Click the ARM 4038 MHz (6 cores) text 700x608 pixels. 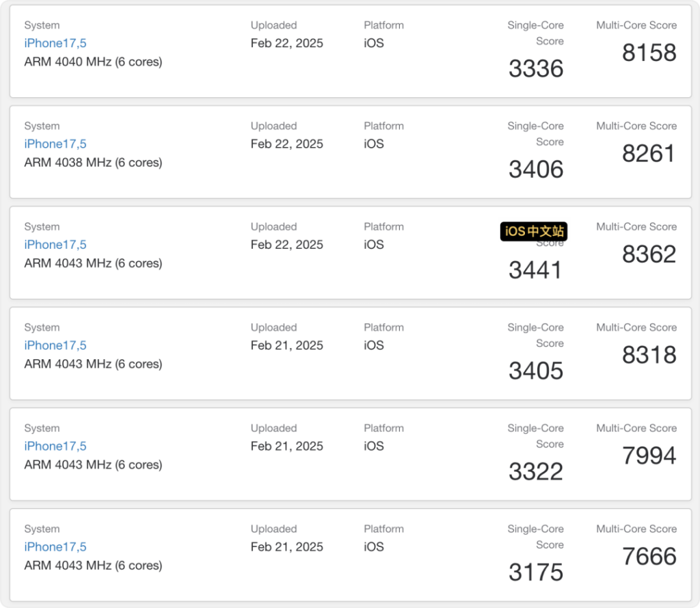click(x=93, y=163)
